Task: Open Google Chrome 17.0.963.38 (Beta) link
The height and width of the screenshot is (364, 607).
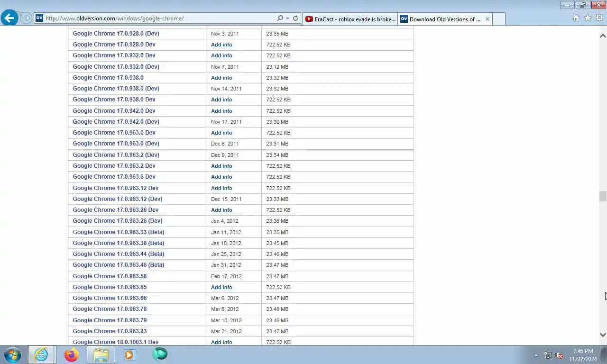Action: (x=119, y=243)
